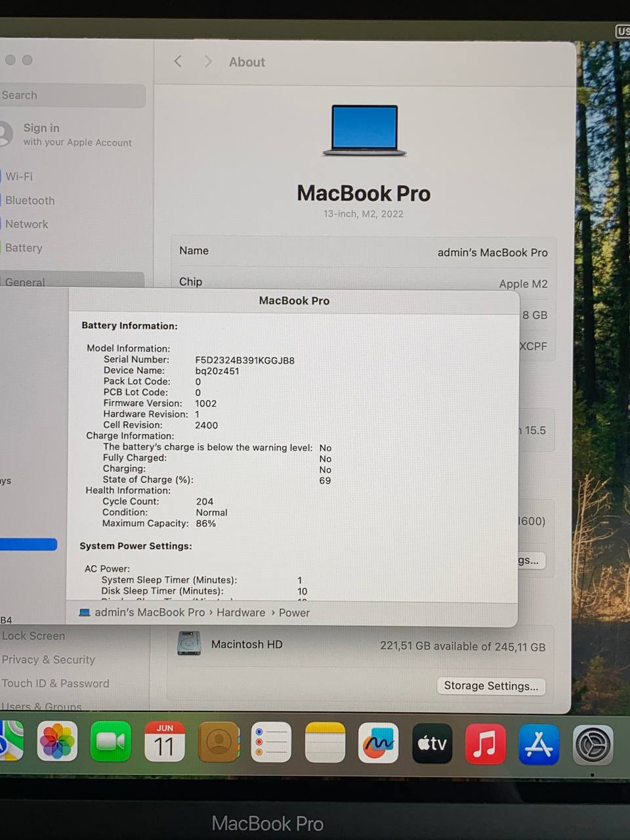The height and width of the screenshot is (840, 630).
Task: Open Bluetooth settings in the sidebar
Action: pyautogui.click(x=30, y=200)
